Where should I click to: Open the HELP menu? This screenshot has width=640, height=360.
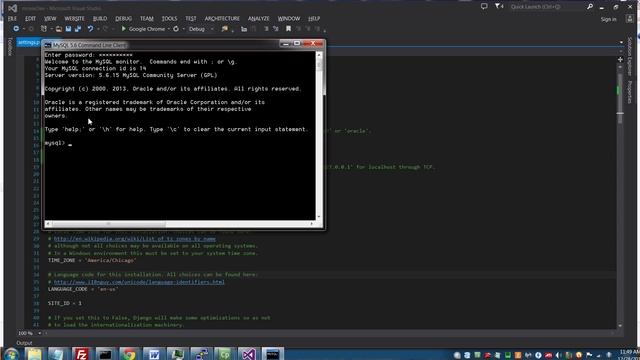pyautogui.click(x=314, y=19)
